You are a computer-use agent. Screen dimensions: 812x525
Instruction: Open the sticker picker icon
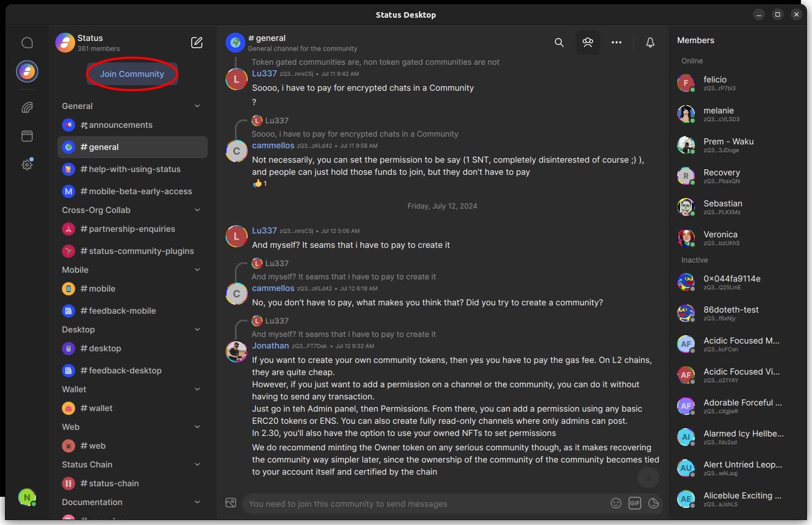pos(653,503)
